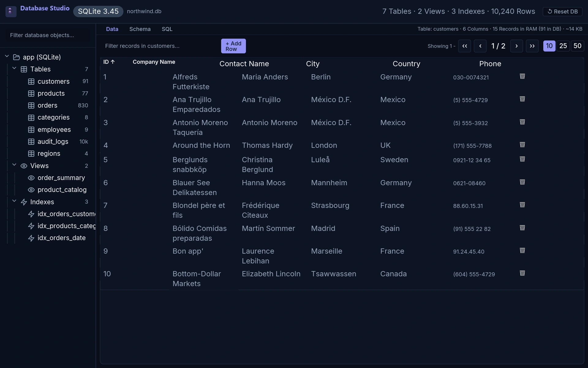Go to the next page
This screenshot has height=368, width=588.
pyautogui.click(x=517, y=46)
